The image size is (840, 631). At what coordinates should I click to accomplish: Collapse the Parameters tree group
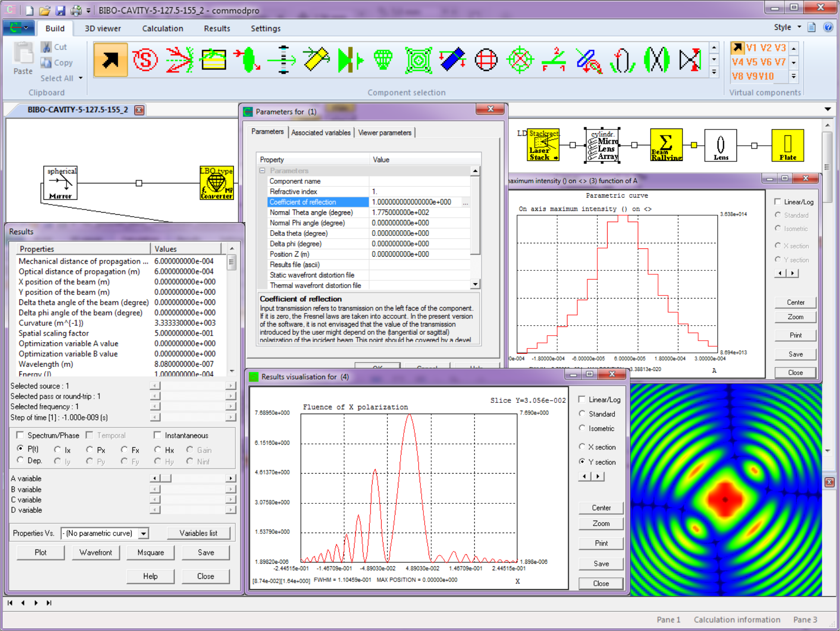(262, 171)
